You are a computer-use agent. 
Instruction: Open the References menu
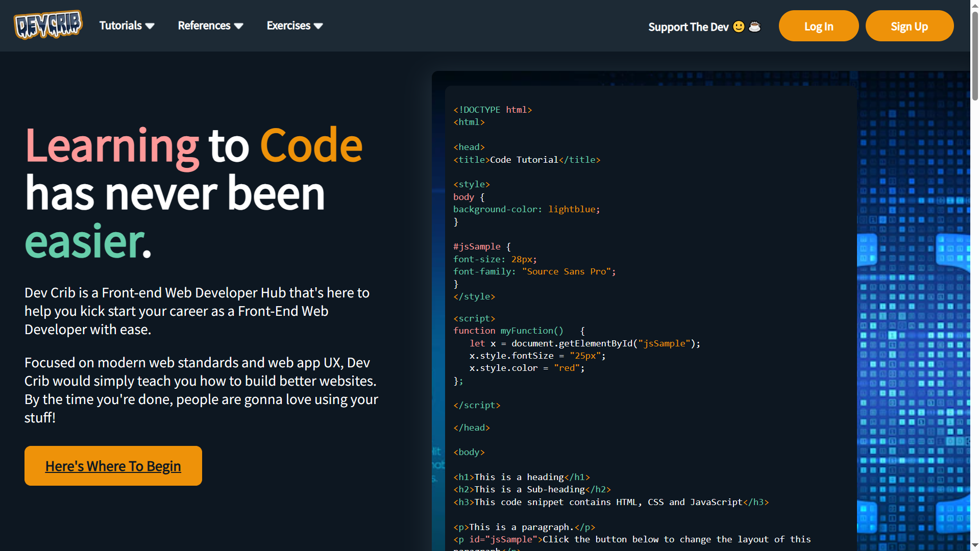pyautogui.click(x=211, y=26)
